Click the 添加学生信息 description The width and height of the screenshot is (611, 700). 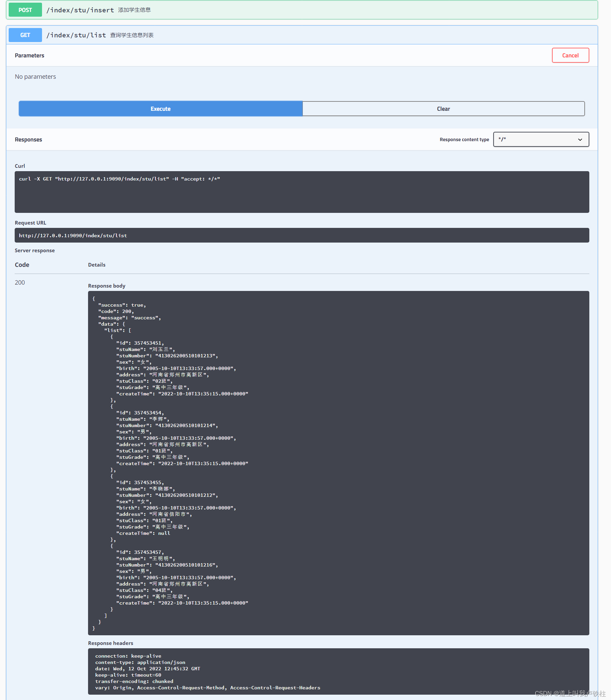pos(134,10)
